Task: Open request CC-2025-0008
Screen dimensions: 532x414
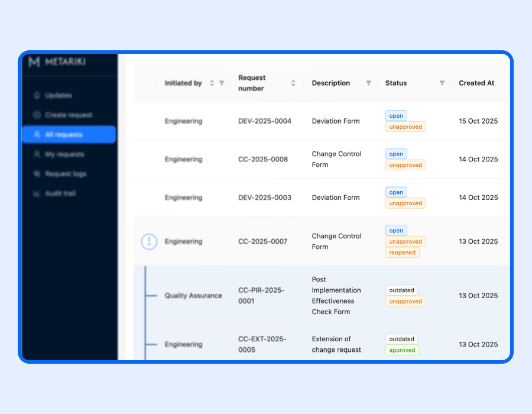Action: pos(262,159)
